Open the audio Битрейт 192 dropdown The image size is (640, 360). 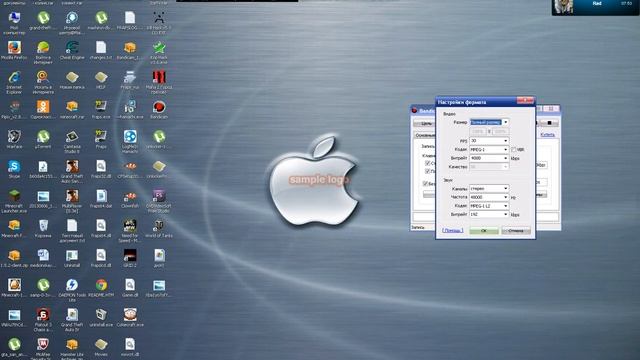click(489, 214)
